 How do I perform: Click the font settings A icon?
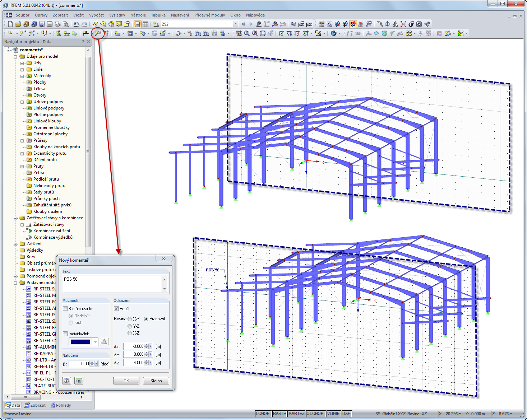pyautogui.click(x=104, y=342)
